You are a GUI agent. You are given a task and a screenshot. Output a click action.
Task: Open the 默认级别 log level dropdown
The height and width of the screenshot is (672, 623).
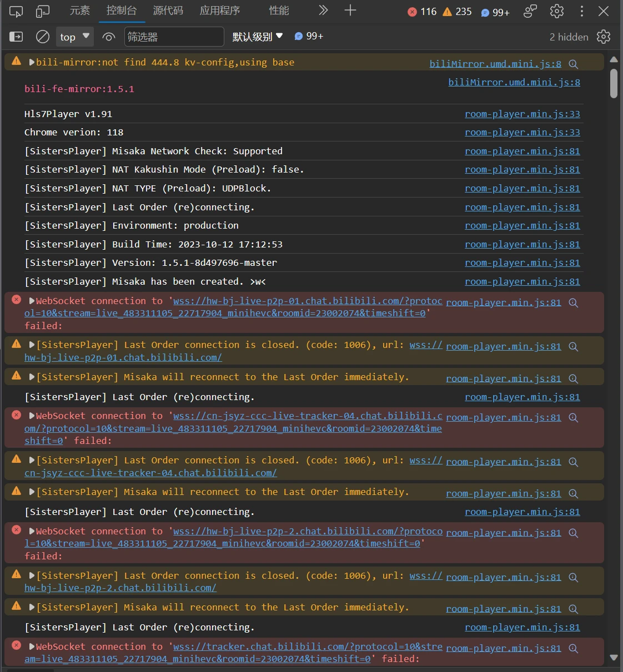[x=258, y=37]
